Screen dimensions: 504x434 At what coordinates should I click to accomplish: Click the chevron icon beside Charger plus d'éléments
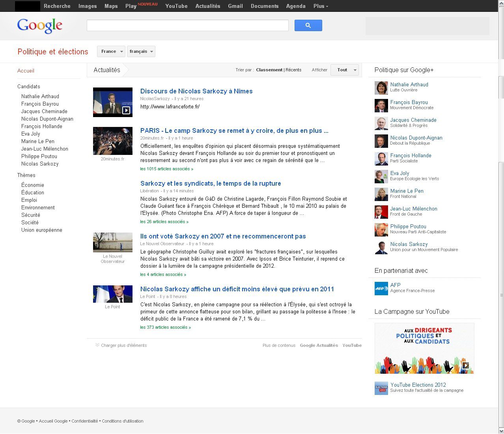pyautogui.click(x=97, y=345)
